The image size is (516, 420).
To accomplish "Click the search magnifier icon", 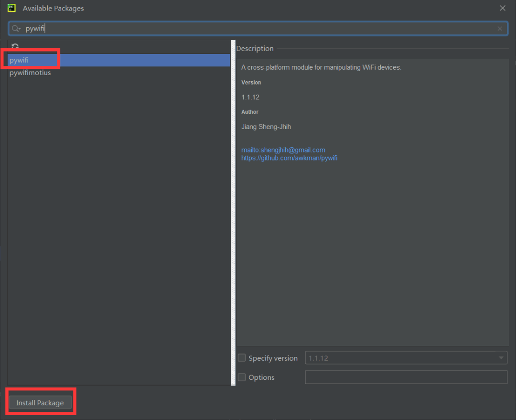I will pyautogui.click(x=16, y=29).
